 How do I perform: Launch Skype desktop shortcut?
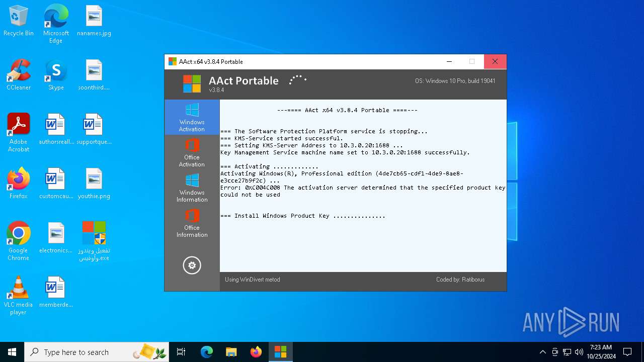(56, 75)
